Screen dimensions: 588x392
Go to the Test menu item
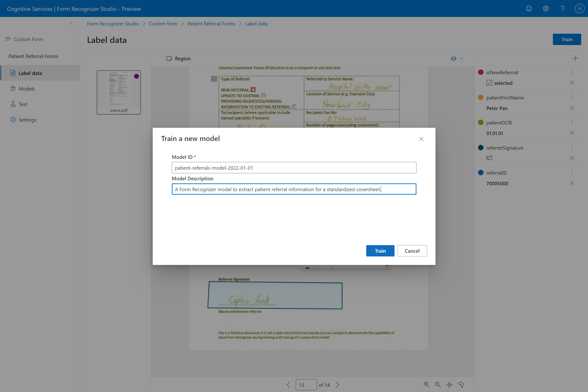(23, 104)
